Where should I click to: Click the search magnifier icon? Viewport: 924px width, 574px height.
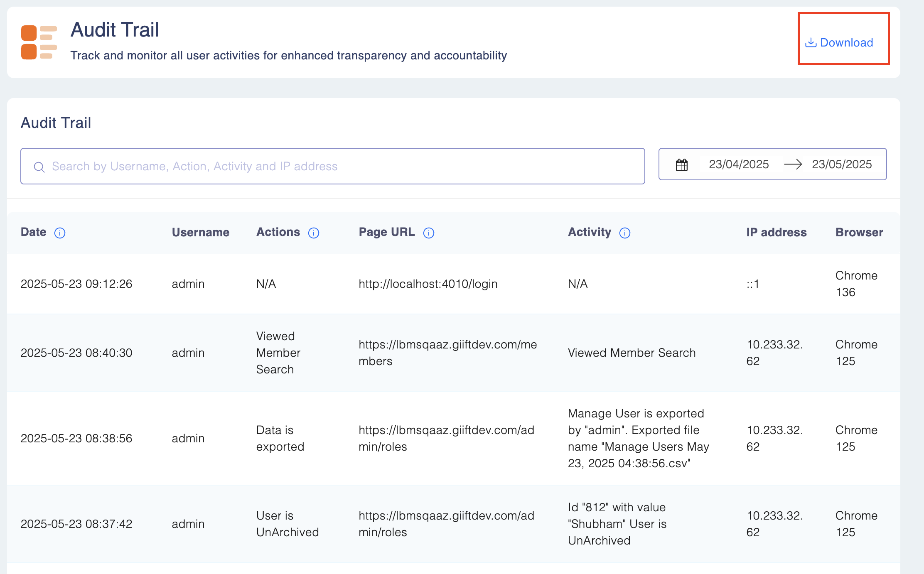coord(39,167)
